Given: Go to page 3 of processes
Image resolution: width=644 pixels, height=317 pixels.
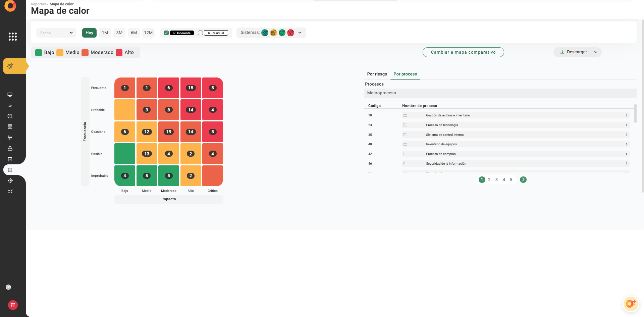Looking at the screenshot, I should click(496, 180).
